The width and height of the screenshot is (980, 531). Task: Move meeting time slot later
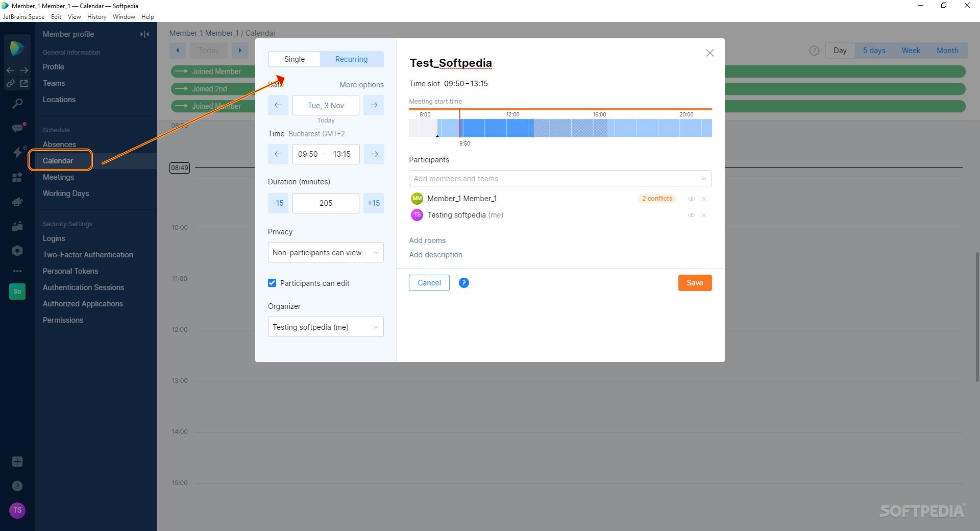pyautogui.click(x=374, y=154)
